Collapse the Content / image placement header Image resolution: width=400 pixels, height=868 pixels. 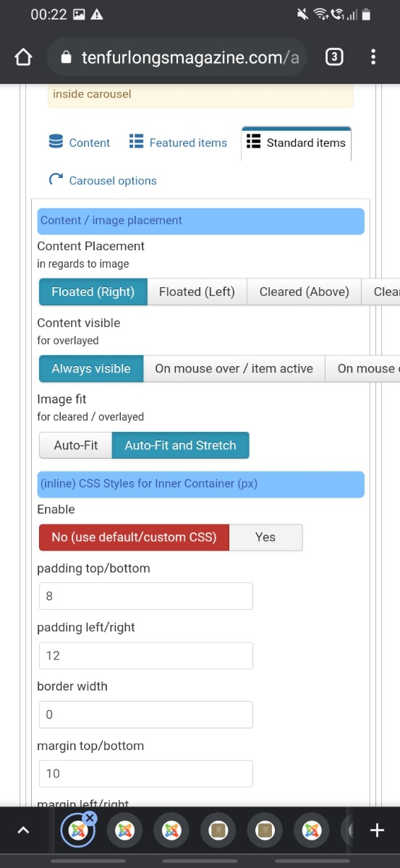[201, 221]
